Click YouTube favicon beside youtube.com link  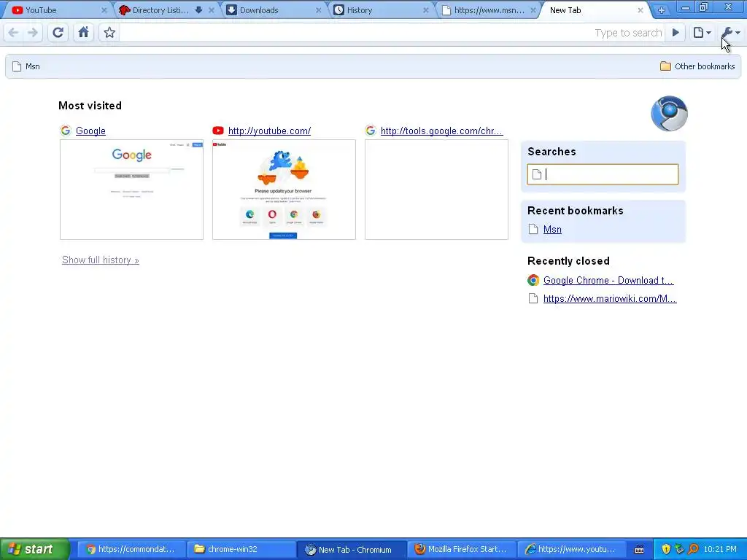pos(218,131)
